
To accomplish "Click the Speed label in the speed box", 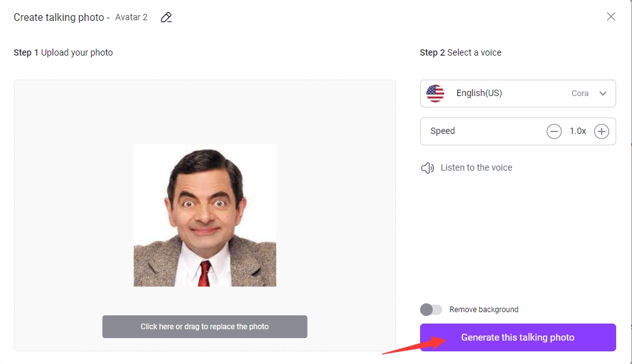I will [443, 131].
